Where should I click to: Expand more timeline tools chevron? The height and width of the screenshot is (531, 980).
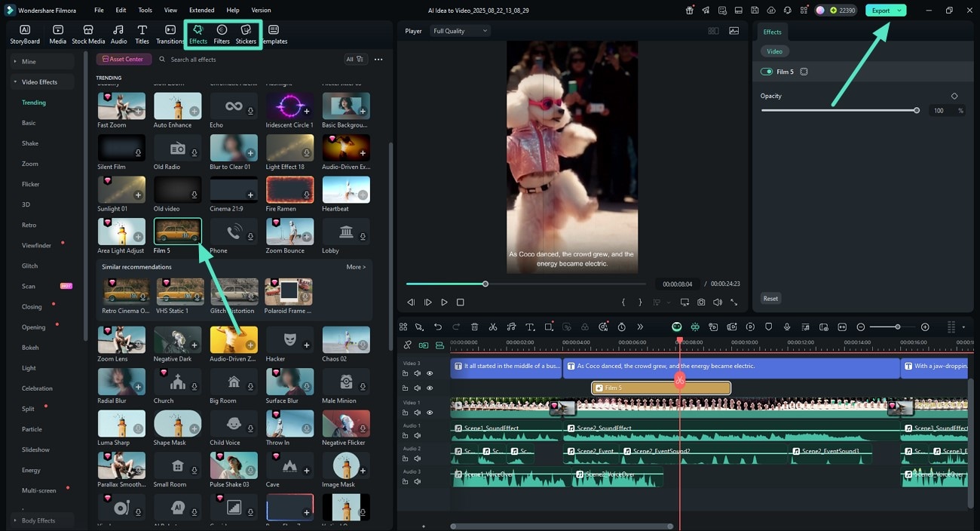point(640,327)
